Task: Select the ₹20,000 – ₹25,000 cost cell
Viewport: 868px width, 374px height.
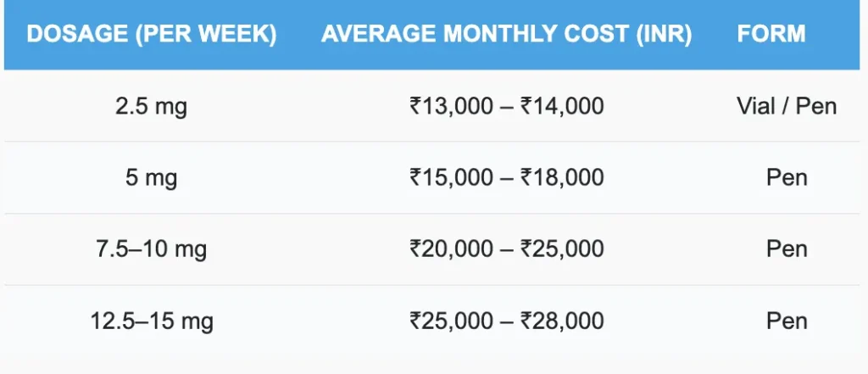Action: pyautogui.click(x=506, y=249)
